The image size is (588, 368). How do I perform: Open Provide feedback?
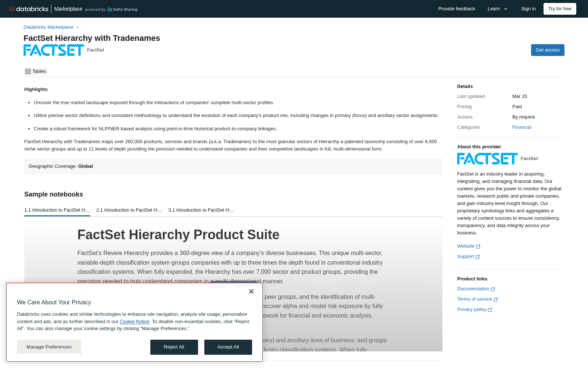[x=456, y=9]
